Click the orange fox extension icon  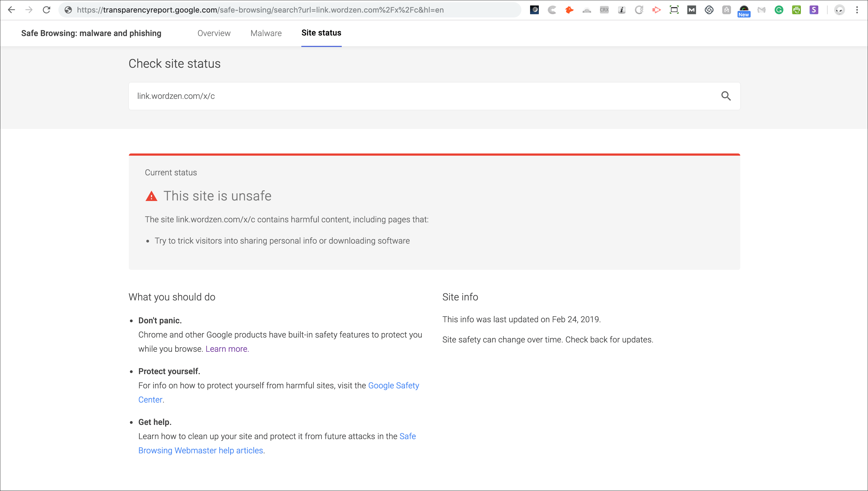click(x=569, y=10)
